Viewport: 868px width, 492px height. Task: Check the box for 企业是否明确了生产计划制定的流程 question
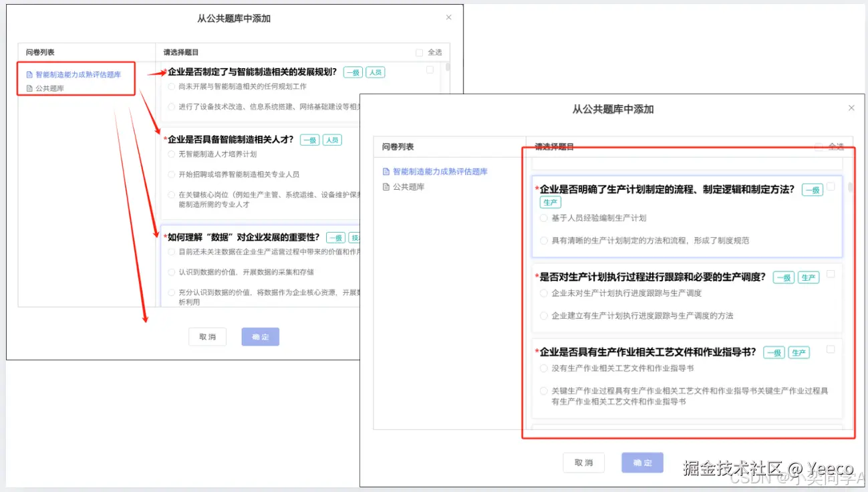tap(831, 187)
